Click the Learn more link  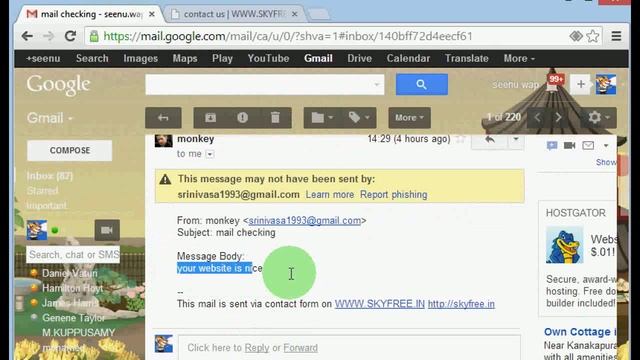[330, 195]
